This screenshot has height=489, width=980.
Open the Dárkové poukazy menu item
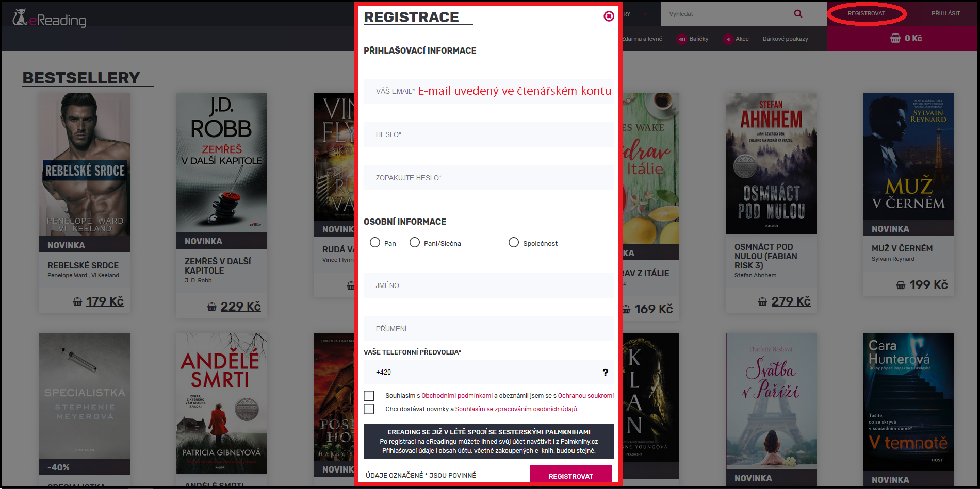tap(786, 39)
